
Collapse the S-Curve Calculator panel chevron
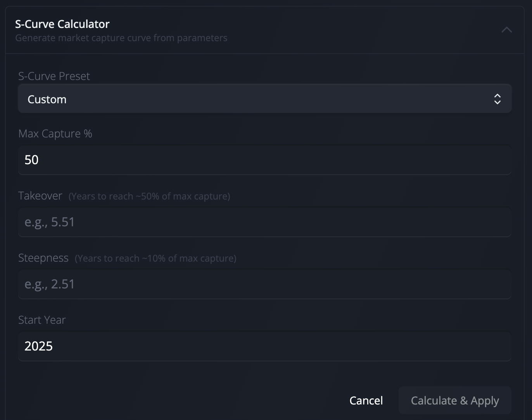tap(506, 30)
